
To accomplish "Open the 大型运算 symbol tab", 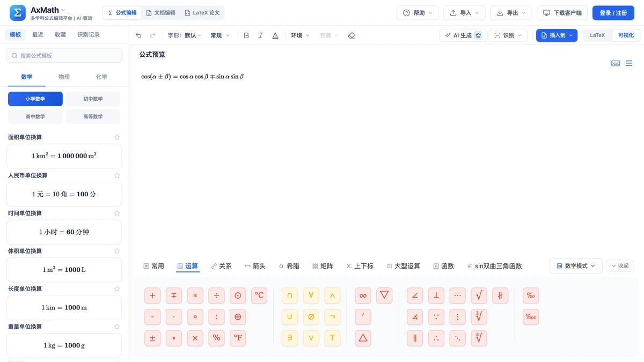I will [404, 266].
